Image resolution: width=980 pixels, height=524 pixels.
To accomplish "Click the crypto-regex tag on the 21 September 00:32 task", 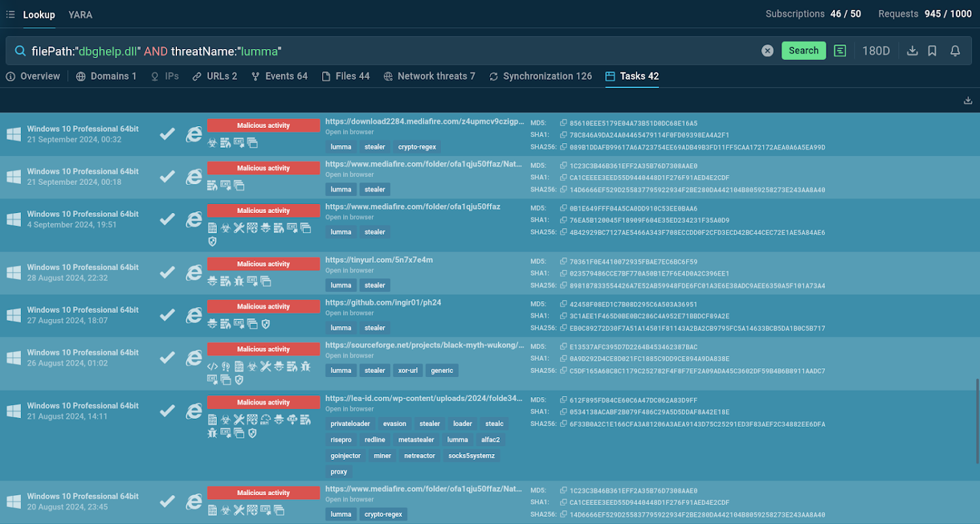I will (x=418, y=147).
